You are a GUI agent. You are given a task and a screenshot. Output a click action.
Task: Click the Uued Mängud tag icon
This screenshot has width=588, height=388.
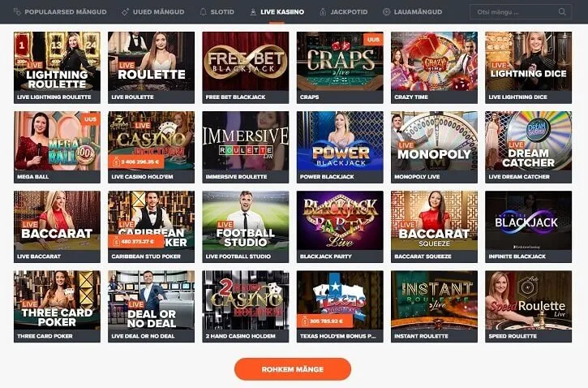pyautogui.click(x=125, y=11)
